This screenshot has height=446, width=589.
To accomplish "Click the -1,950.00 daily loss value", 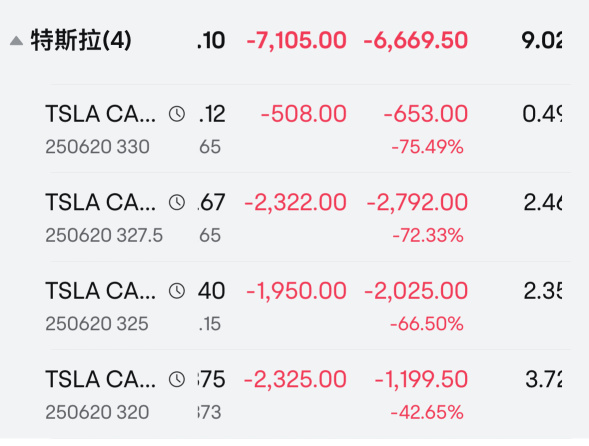I will (296, 291).
